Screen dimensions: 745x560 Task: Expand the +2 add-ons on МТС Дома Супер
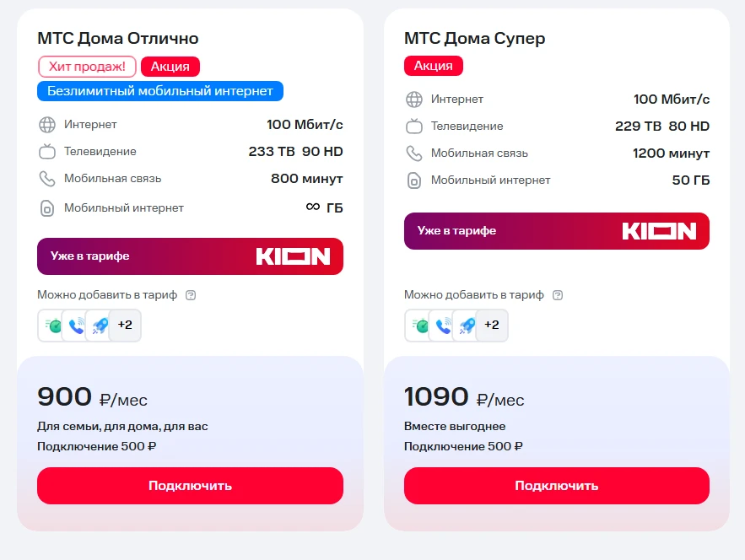pyautogui.click(x=491, y=324)
